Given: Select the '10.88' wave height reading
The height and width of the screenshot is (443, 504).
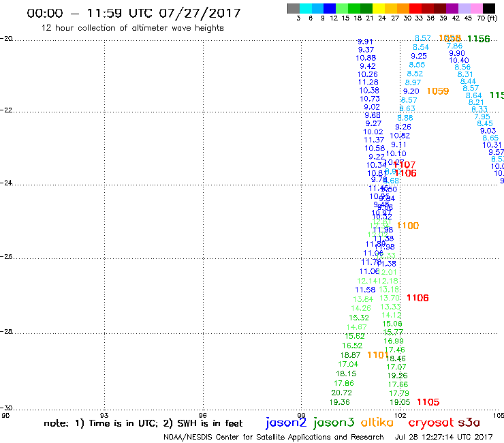Looking at the screenshot, I should tap(366, 58).
